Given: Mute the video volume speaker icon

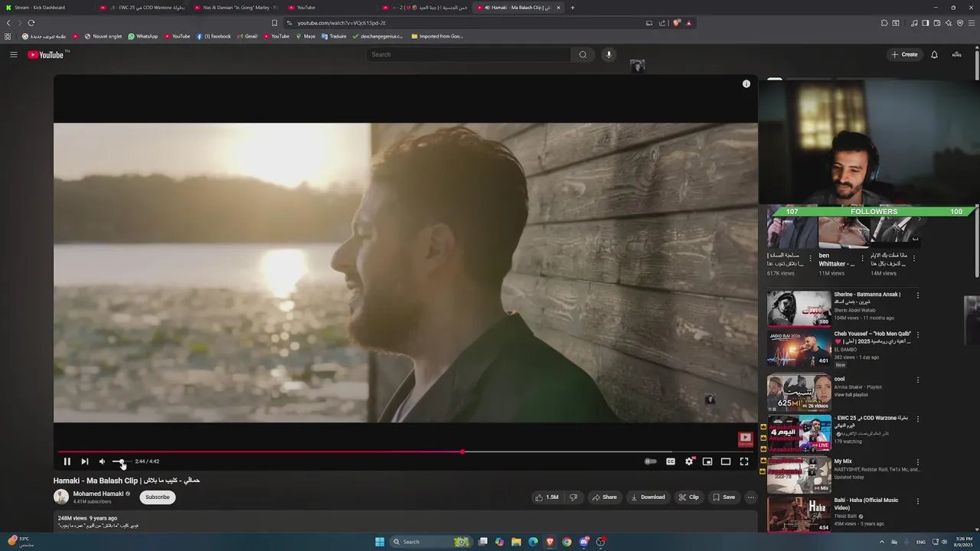Looking at the screenshot, I should pos(102,461).
